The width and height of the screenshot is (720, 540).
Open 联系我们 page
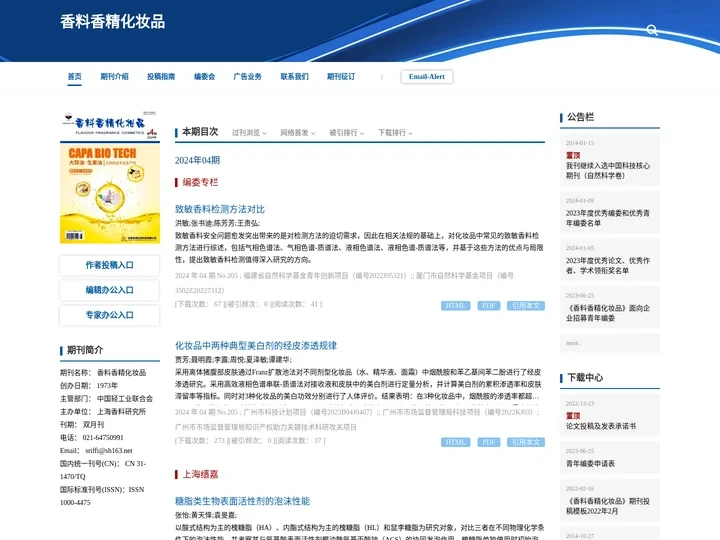(294, 77)
